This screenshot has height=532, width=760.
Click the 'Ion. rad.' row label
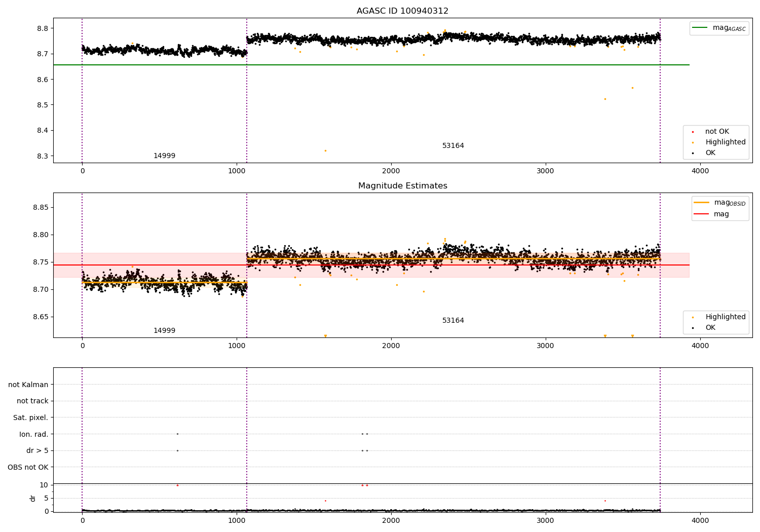tap(33, 434)
